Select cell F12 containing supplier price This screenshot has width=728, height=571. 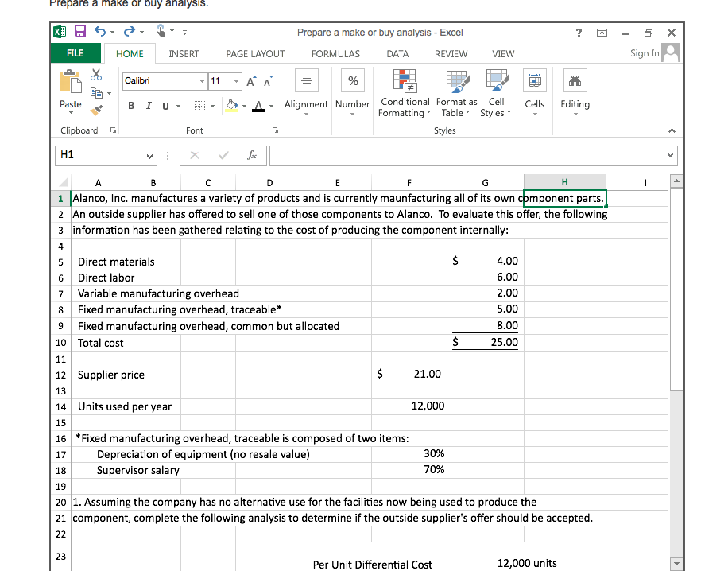tap(409, 374)
